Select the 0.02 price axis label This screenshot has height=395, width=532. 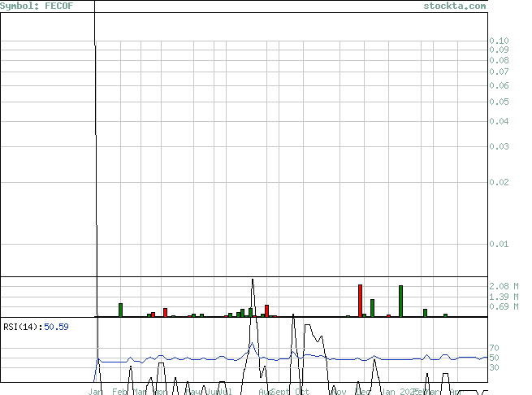(x=499, y=182)
